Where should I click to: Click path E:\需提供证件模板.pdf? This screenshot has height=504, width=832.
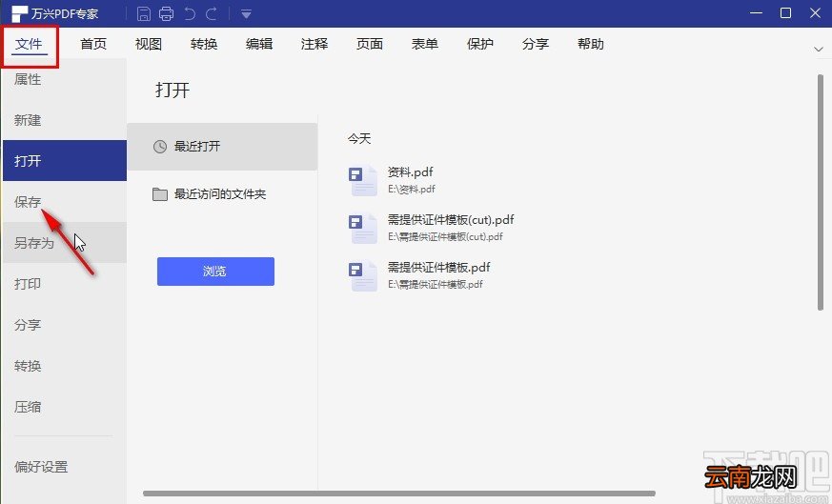[x=436, y=284]
